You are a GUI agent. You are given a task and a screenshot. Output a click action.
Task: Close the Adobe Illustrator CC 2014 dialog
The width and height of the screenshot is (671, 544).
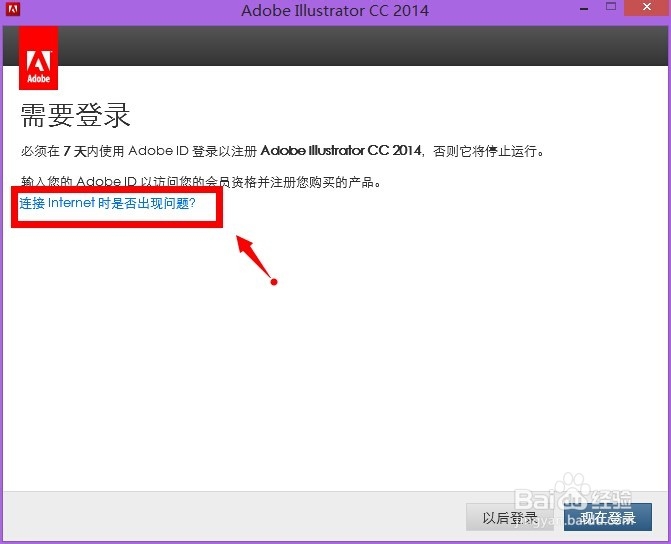click(x=647, y=8)
